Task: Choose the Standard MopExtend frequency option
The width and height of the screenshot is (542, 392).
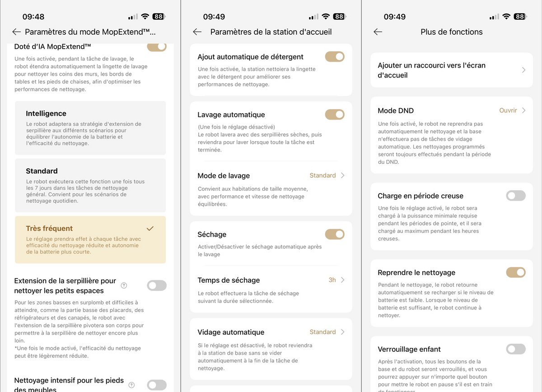Action: coord(90,185)
